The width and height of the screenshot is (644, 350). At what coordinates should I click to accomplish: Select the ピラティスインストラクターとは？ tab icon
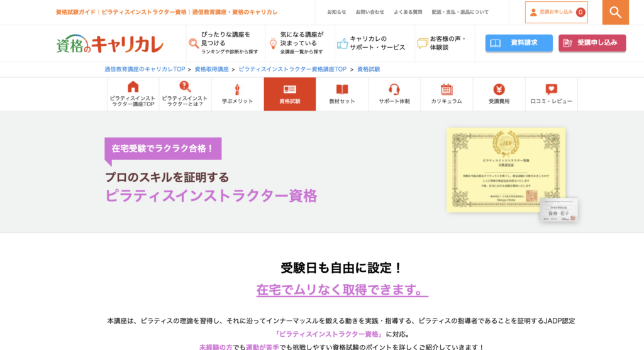[185, 94]
